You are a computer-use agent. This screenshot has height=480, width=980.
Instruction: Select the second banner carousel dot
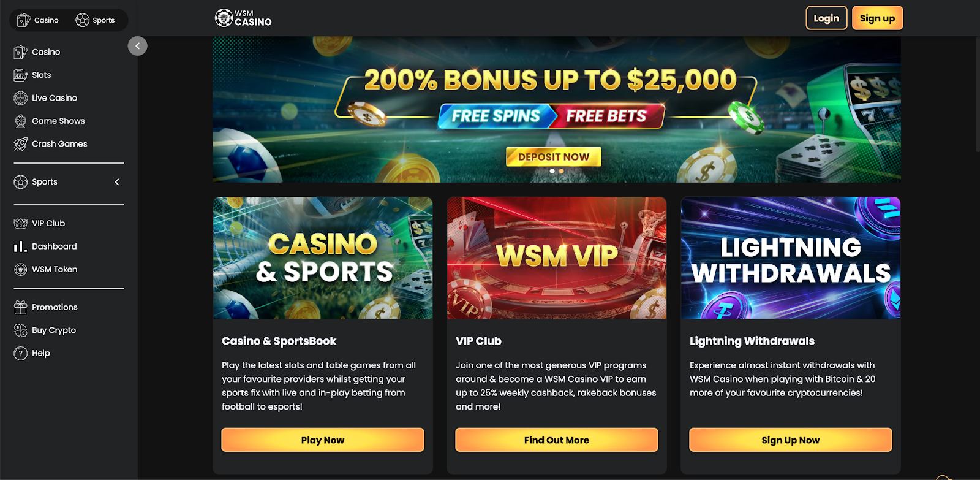[561, 171]
